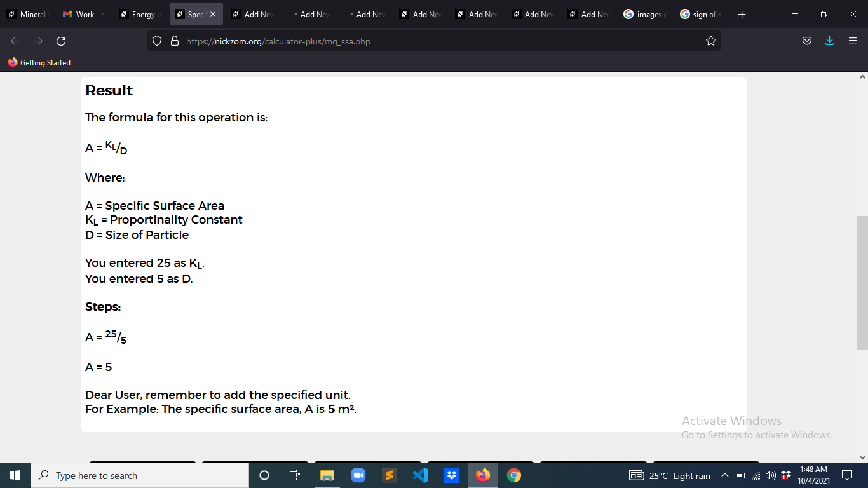Open the Getting Started bookmark
Viewport: 868px width, 488px height.
pos(39,63)
